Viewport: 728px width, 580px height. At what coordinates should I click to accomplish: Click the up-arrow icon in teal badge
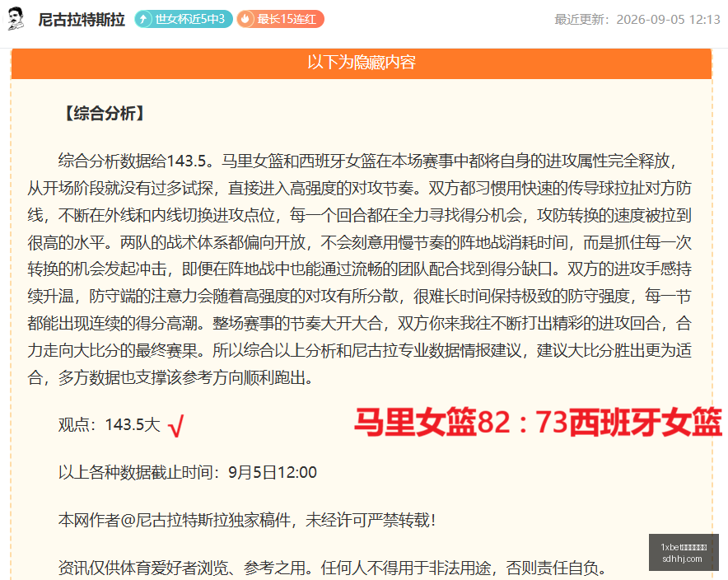[x=143, y=19]
